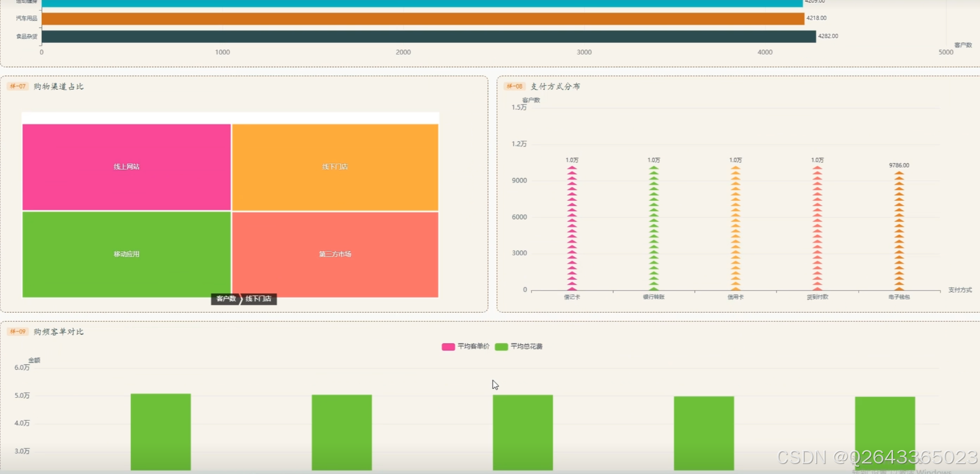This screenshot has width=980, height=474.
Task: Click the 客户数 treemap breadcrumb
Action: [x=226, y=299]
